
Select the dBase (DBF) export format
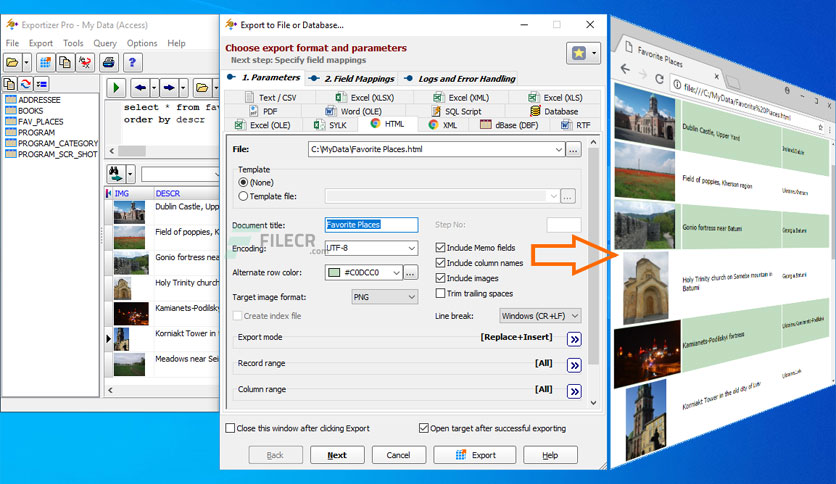509,125
